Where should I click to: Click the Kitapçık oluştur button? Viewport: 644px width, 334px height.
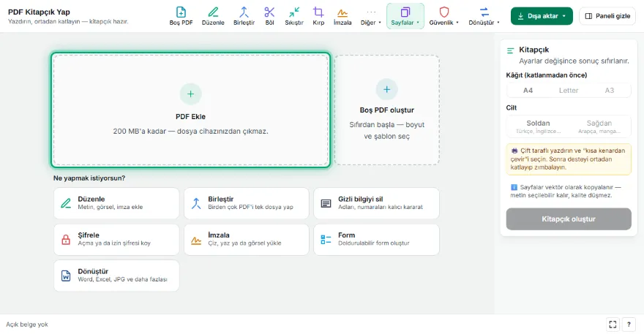pyautogui.click(x=569, y=219)
